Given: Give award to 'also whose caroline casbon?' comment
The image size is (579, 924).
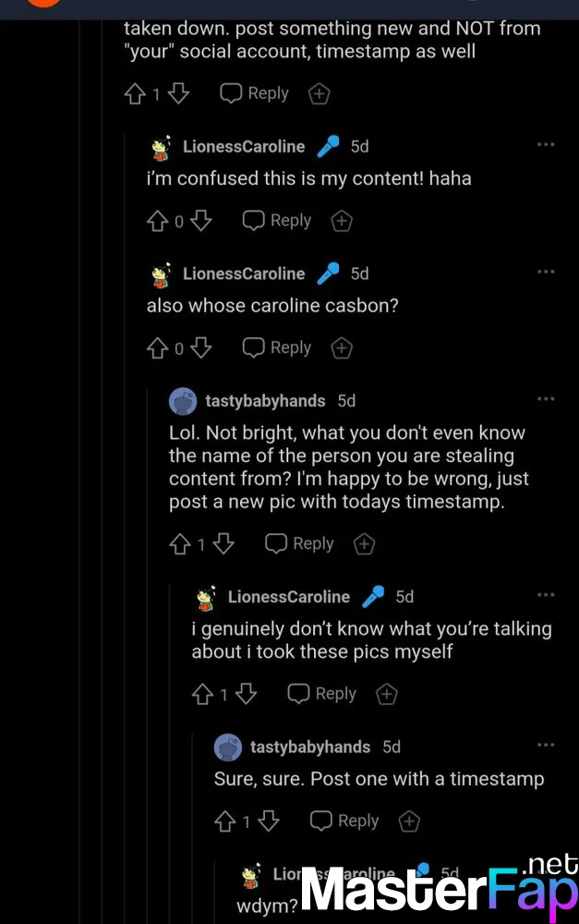Looking at the screenshot, I should tap(342, 348).
